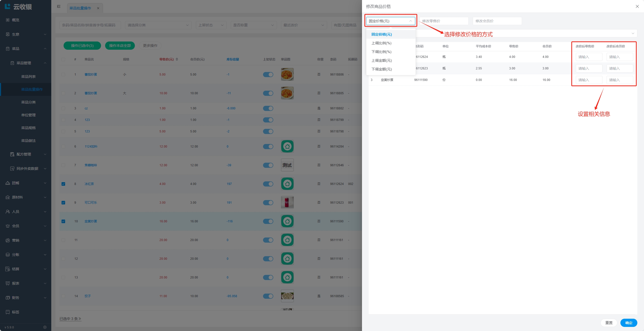Click the 概览 overview icon in sidebar
This screenshot has width=644, height=331.
(8, 20)
